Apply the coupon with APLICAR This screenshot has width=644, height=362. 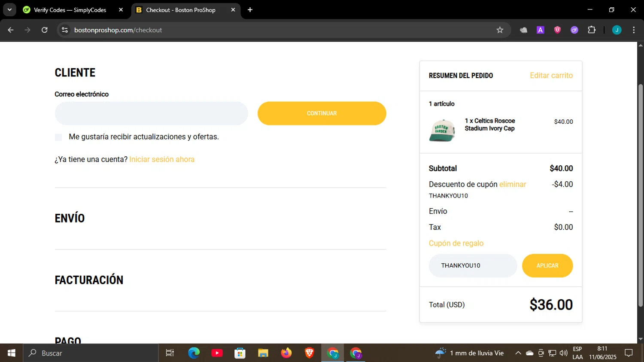(547, 265)
